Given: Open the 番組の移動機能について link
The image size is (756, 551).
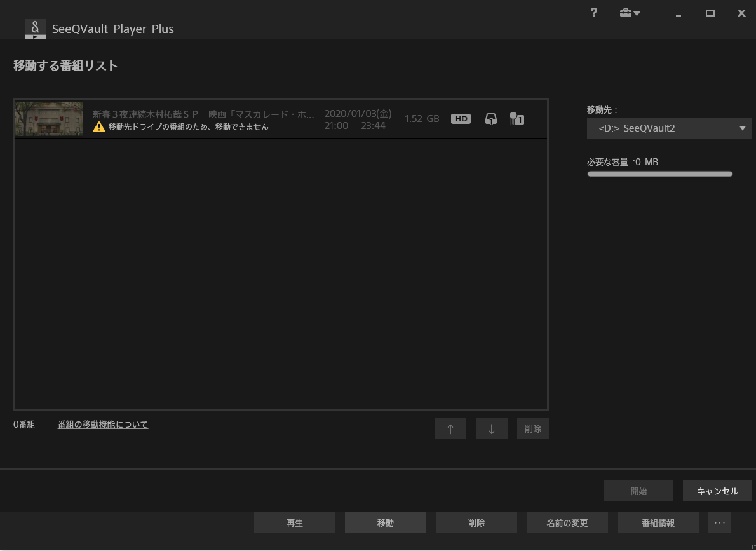Looking at the screenshot, I should pos(103,425).
